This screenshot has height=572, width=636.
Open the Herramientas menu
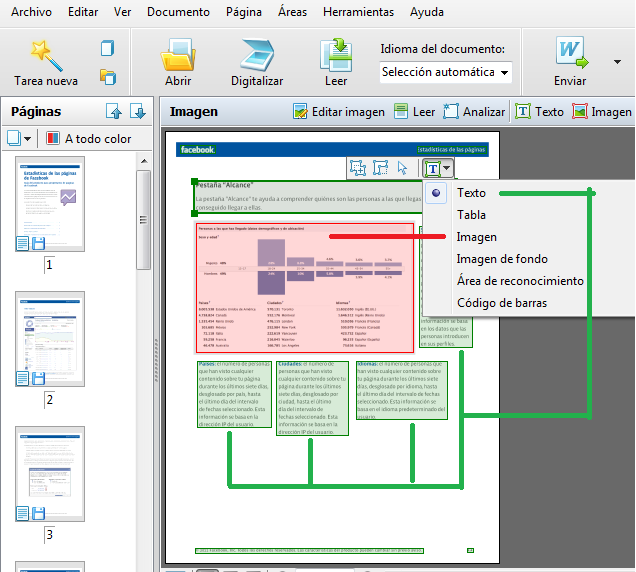(357, 12)
